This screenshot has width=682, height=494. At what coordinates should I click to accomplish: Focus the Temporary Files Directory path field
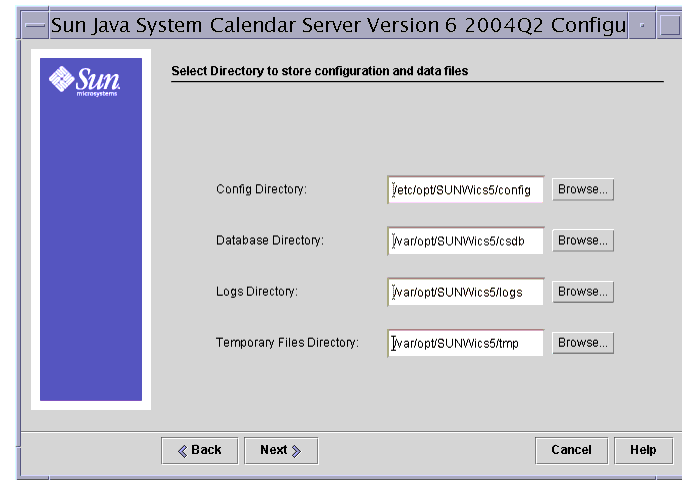tap(465, 344)
